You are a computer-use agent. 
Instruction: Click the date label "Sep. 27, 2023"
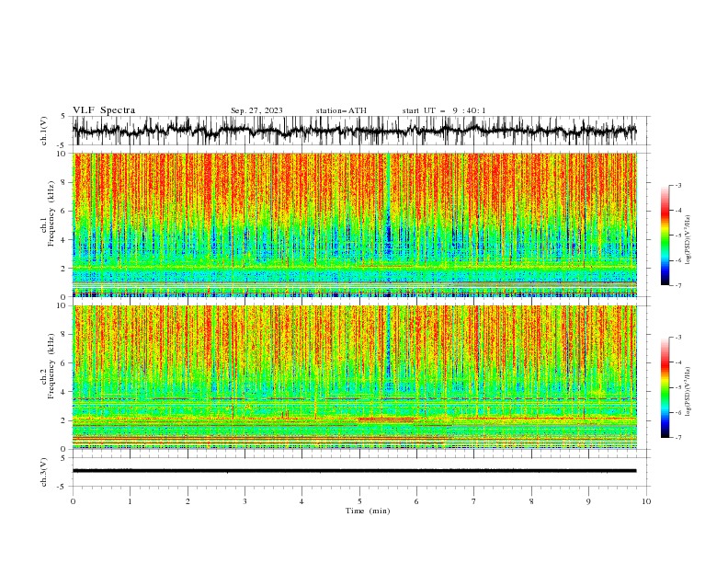tap(256, 110)
